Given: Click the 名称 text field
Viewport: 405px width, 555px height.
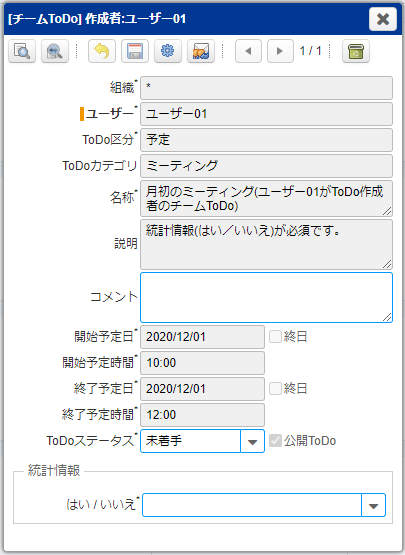Looking at the screenshot, I should pyautogui.click(x=266, y=199).
